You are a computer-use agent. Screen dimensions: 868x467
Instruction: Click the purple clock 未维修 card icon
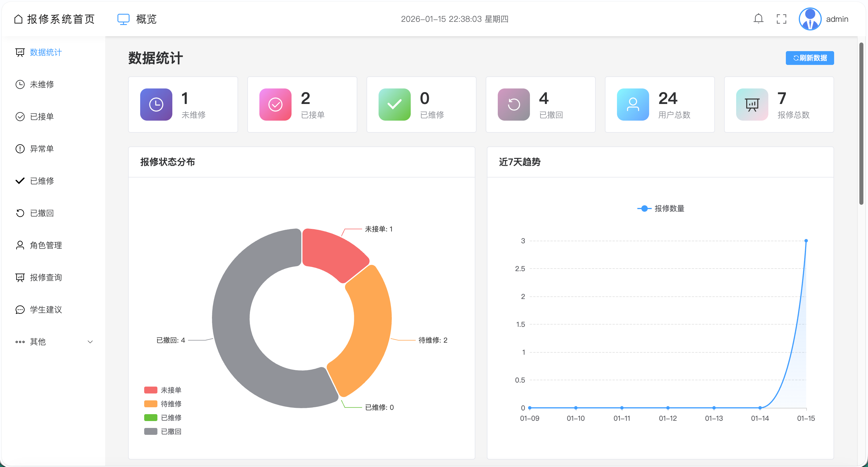pyautogui.click(x=156, y=105)
